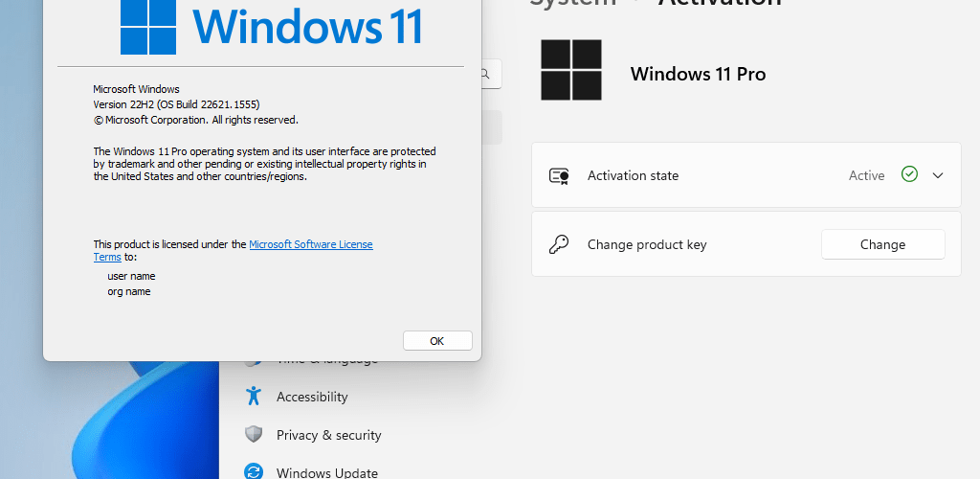Go to the Windows Update label in the sidebar
This screenshot has width=980, height=479.
327,472
